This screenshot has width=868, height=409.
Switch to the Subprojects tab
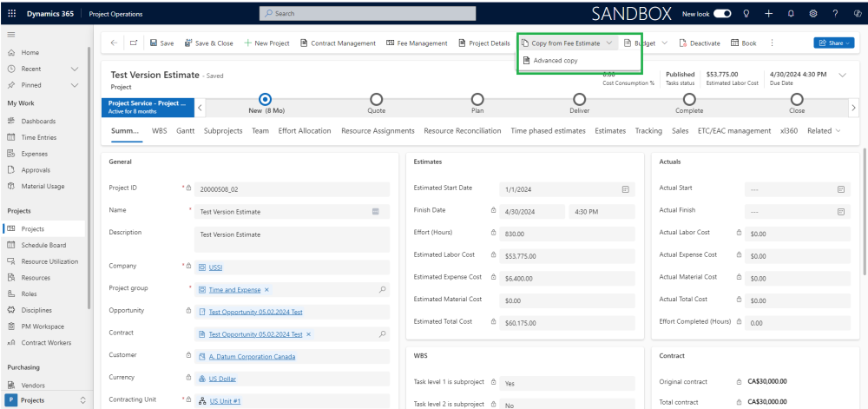coord(223,131)
